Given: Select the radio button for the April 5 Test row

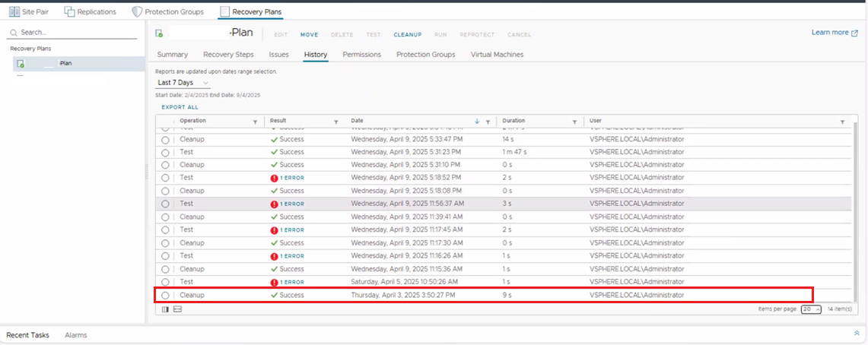Looking at the screenshot, I should [x=166, y=282].
